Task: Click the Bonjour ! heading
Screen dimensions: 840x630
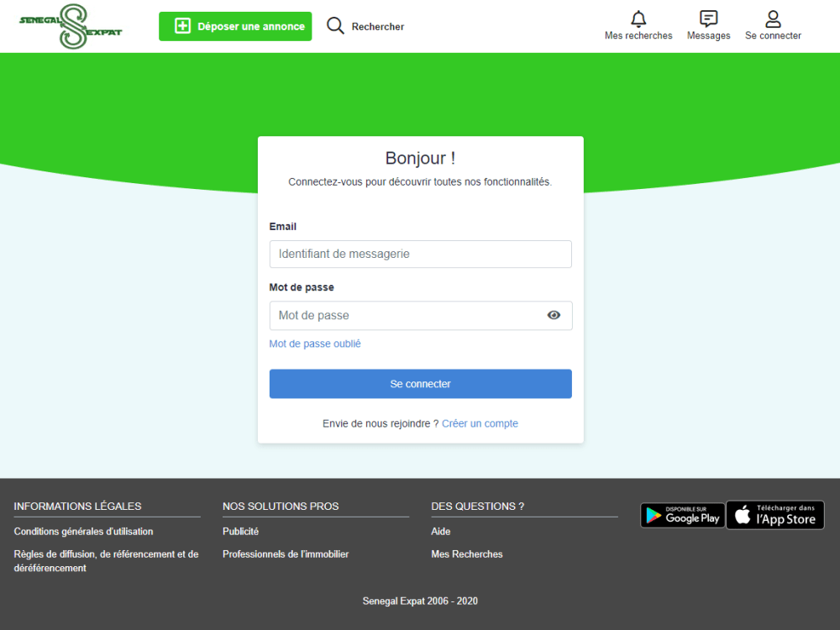Action: [421, 158]
